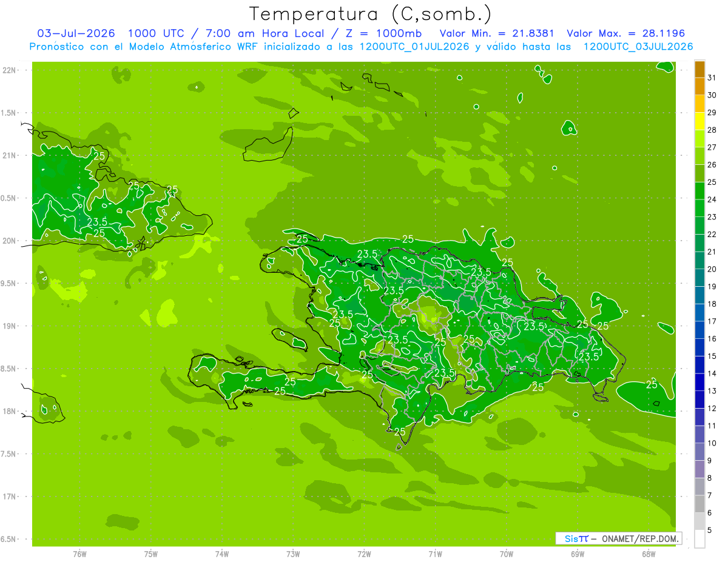The height and width of the screenshot is (562, 728).
Task: Click the legend value label 31
Action: point(712,78)
